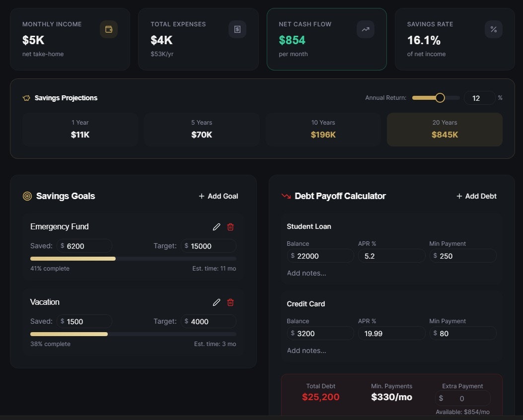
Task: Select the 20 Years projection card
Action: coord(444,129)
